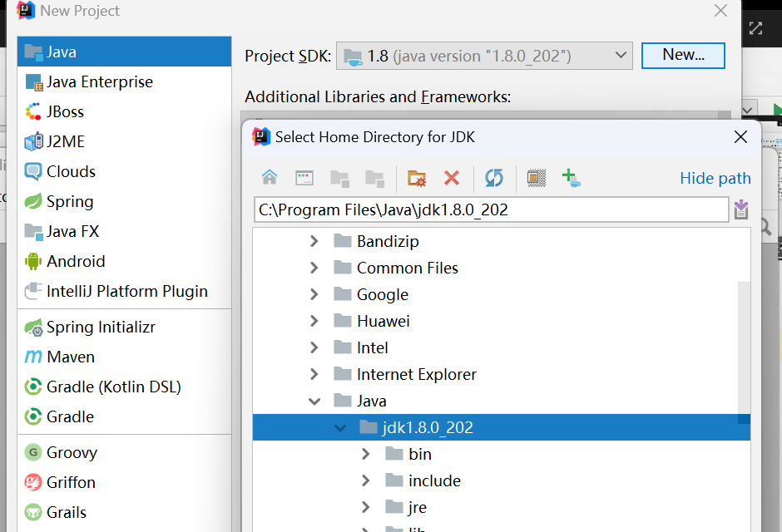Select the jdk1.8.0_202 folder
The image size is (782, 532).
point(501,427)
